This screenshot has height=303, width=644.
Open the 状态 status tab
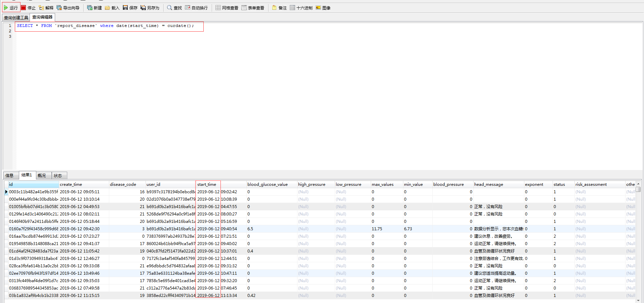point(59,175)
